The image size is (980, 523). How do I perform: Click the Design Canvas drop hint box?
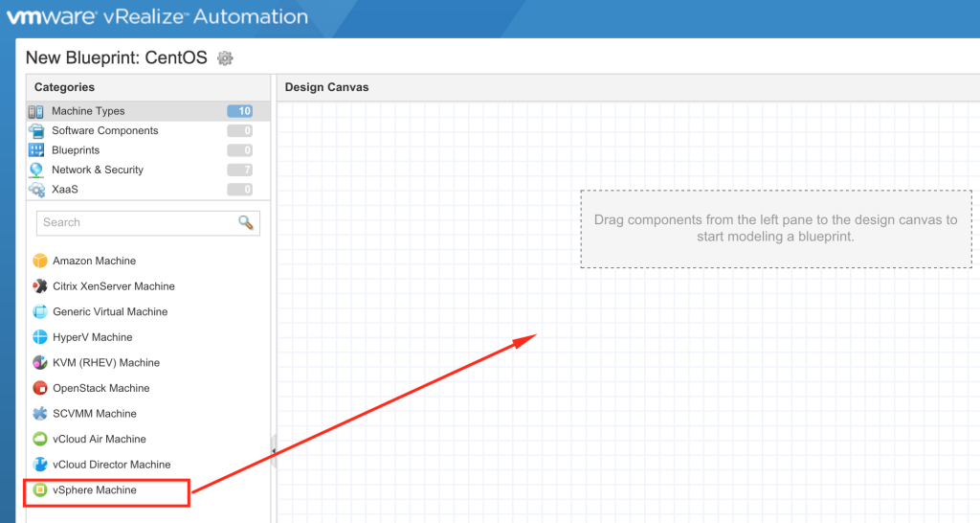pyautogui.click(x=775, y=228)
